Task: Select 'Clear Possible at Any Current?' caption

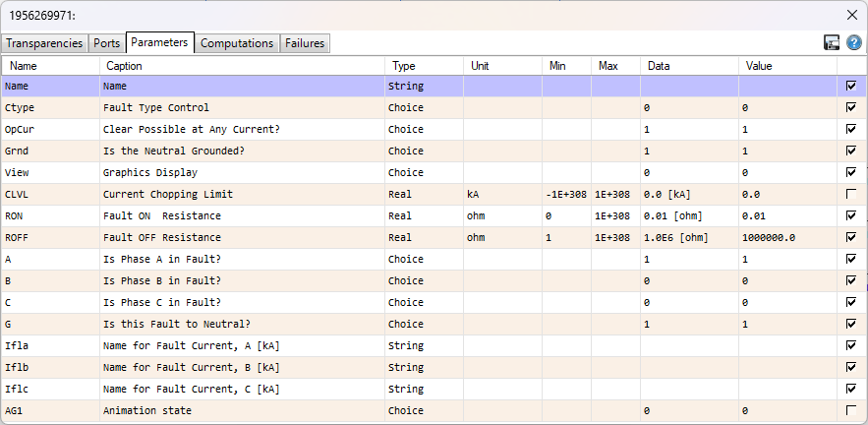Action: click(x=243, y=129)
